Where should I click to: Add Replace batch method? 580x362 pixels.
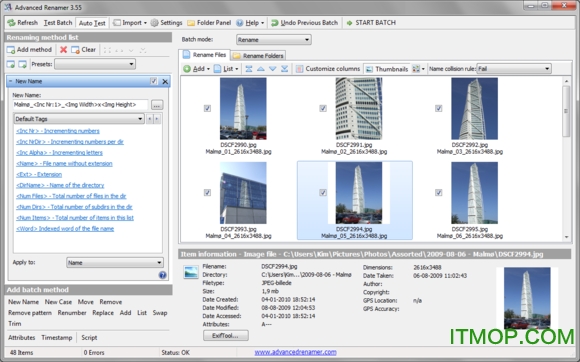tap(103, 313)
